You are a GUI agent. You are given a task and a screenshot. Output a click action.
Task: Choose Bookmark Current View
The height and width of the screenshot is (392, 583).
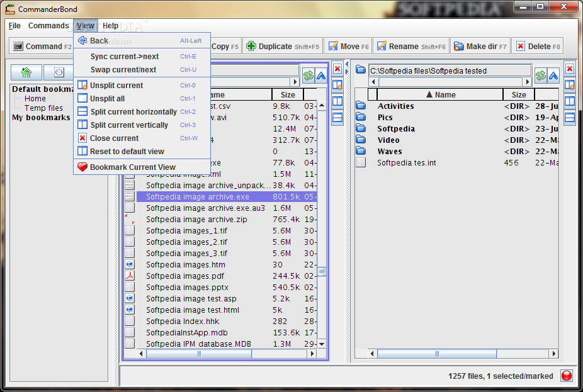click(x=142, y=167)
